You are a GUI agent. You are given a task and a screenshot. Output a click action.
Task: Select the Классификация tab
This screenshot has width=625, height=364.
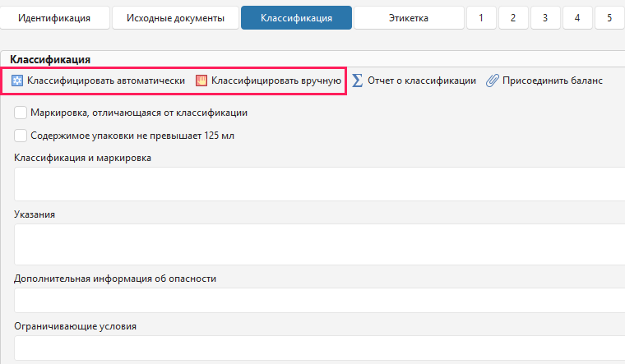coord(296,18)
